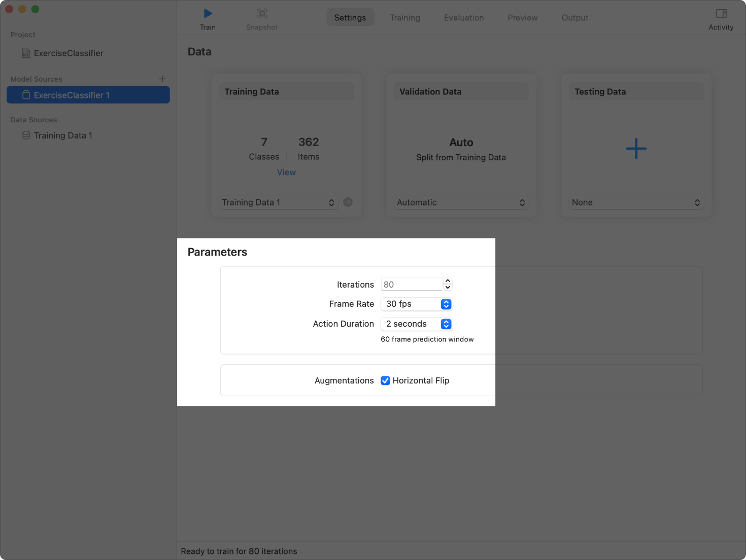Click the Iterations stepper arrows

pos(448,284)
